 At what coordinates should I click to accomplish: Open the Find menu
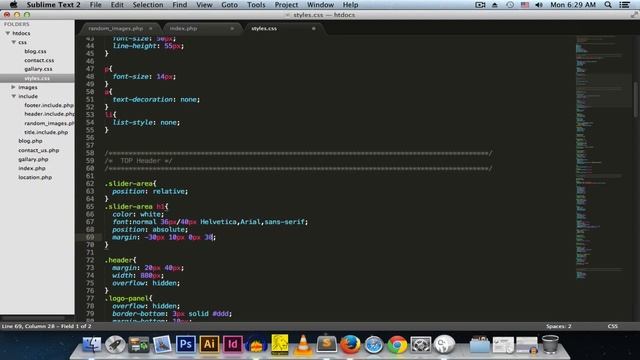(x=180, y=5)
